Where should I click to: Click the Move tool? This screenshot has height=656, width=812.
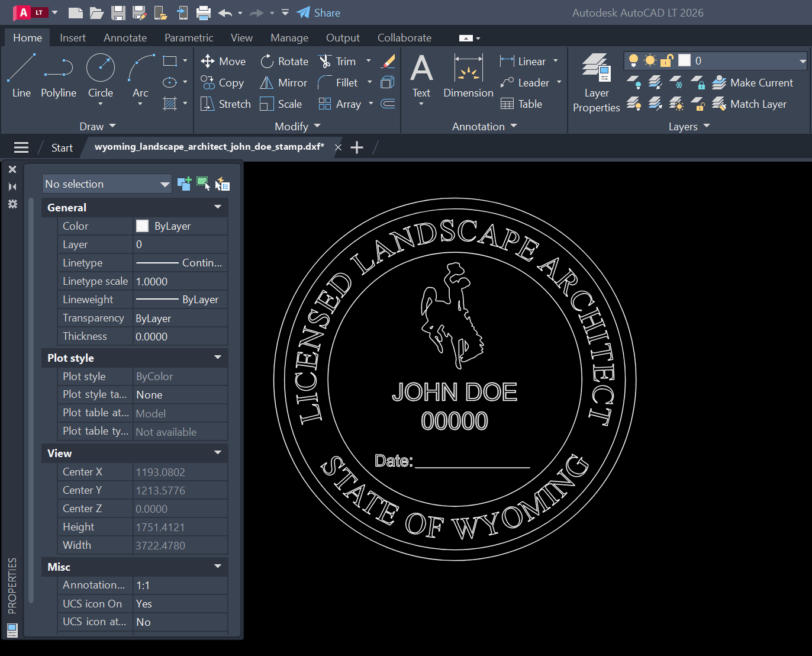pos(223,61)
